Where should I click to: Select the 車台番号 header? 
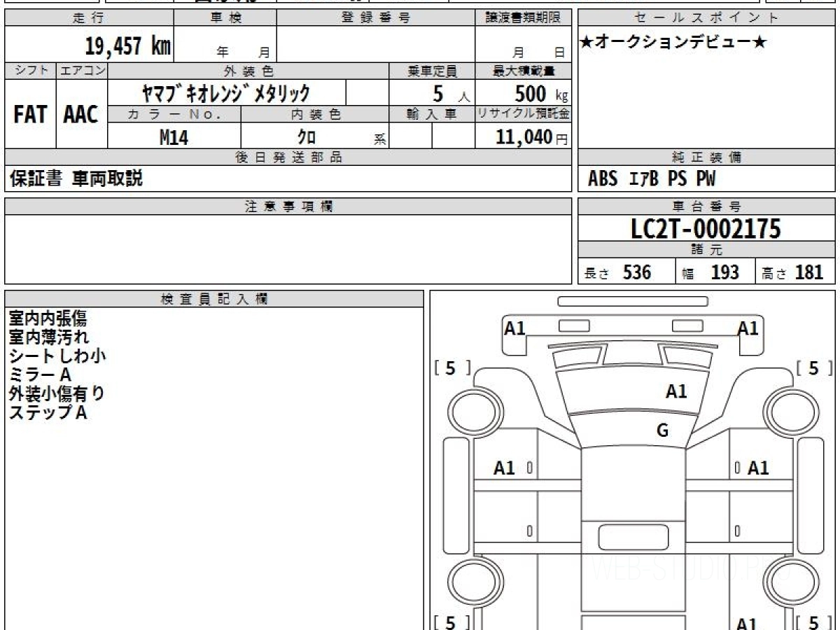(707, 206)
